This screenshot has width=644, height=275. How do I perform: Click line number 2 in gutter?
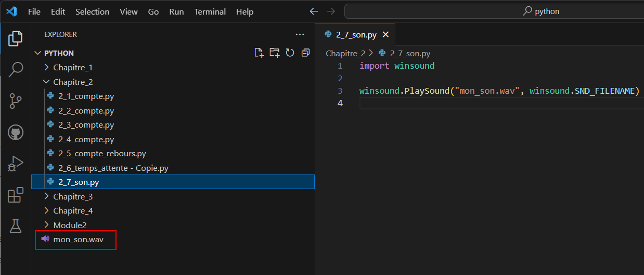pos(340,78)
